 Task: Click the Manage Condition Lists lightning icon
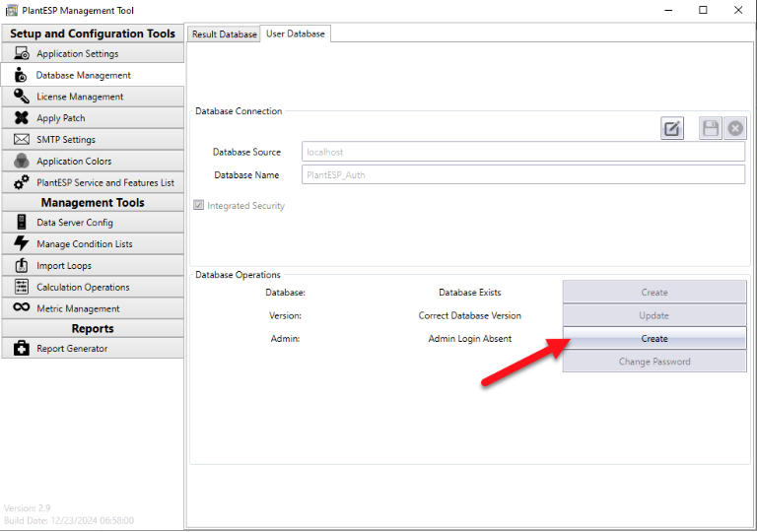[x=22, y=243]
